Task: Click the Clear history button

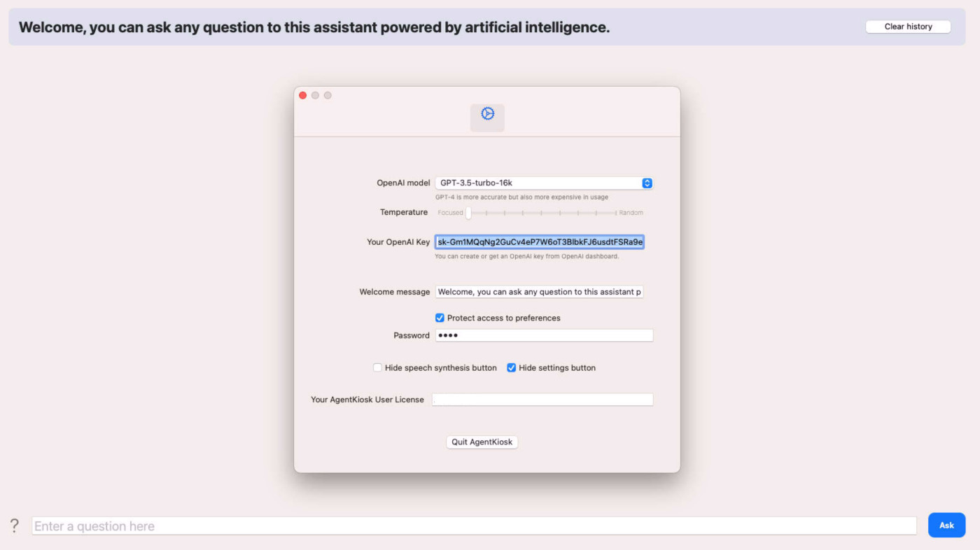Action: (x=908, y=27)
